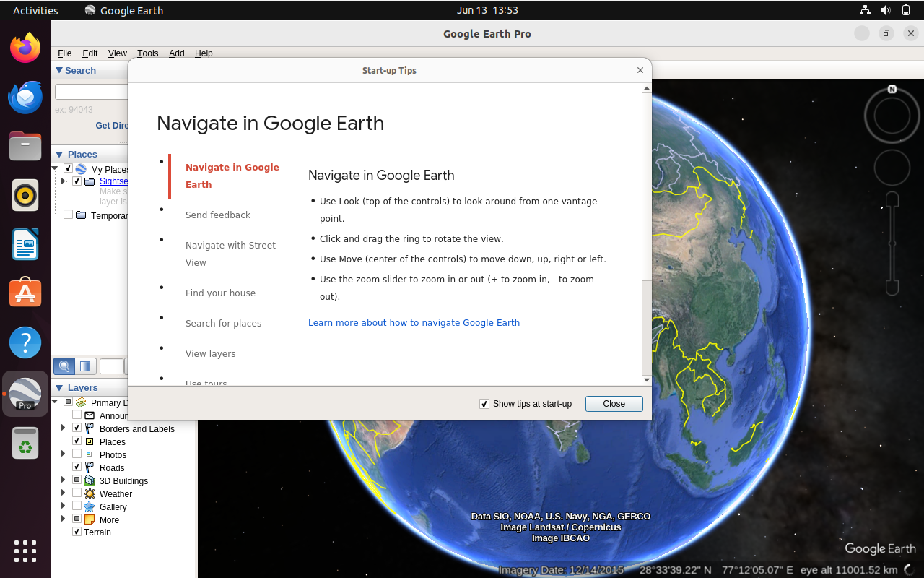Open the Add menu
This screenshot has height=578, width=924.
point(176,53)
